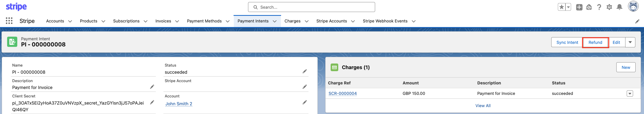
Task: Switch to the Charges tab
Action: click(292, 21)
